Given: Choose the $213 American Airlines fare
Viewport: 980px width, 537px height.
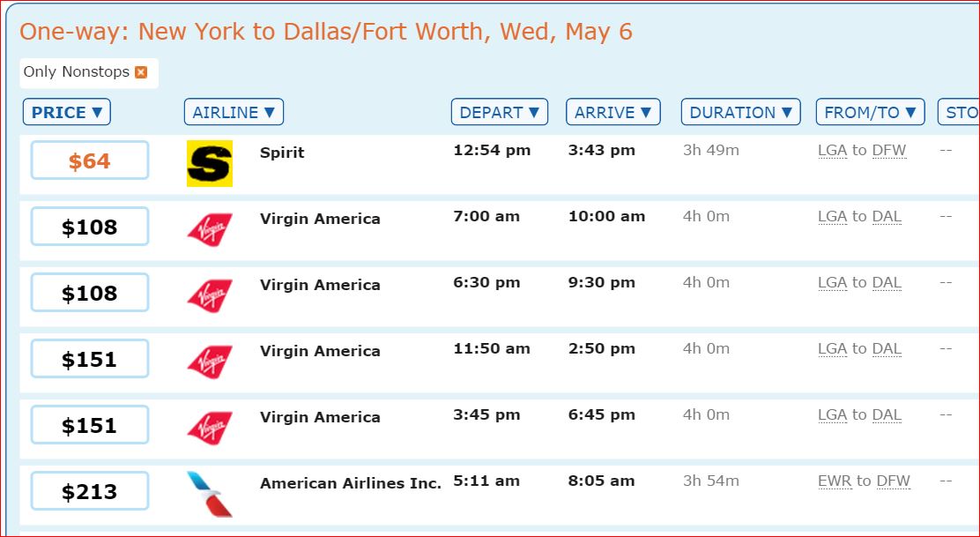Looking at the screenshot, I should pyautogui.click(x=90, y=491).
